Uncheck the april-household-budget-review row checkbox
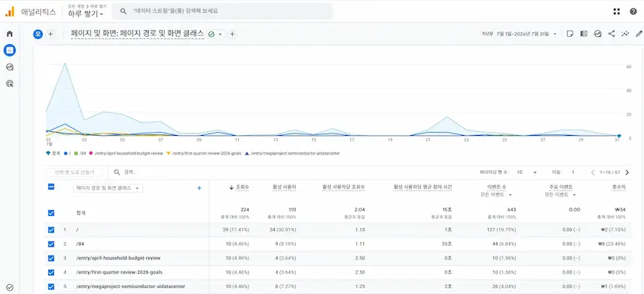This screenshot has width=644, height=294. tap(51, 258)
